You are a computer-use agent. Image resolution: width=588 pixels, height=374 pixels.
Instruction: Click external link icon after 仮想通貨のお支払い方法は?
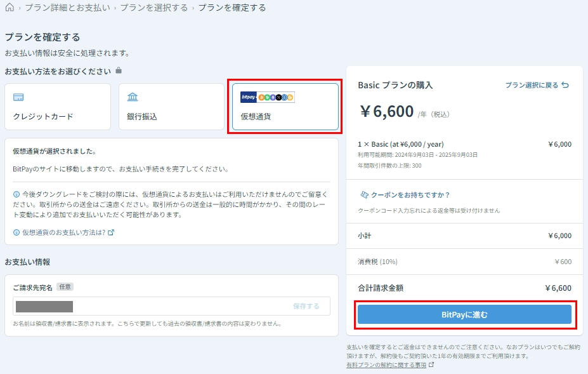110,232
